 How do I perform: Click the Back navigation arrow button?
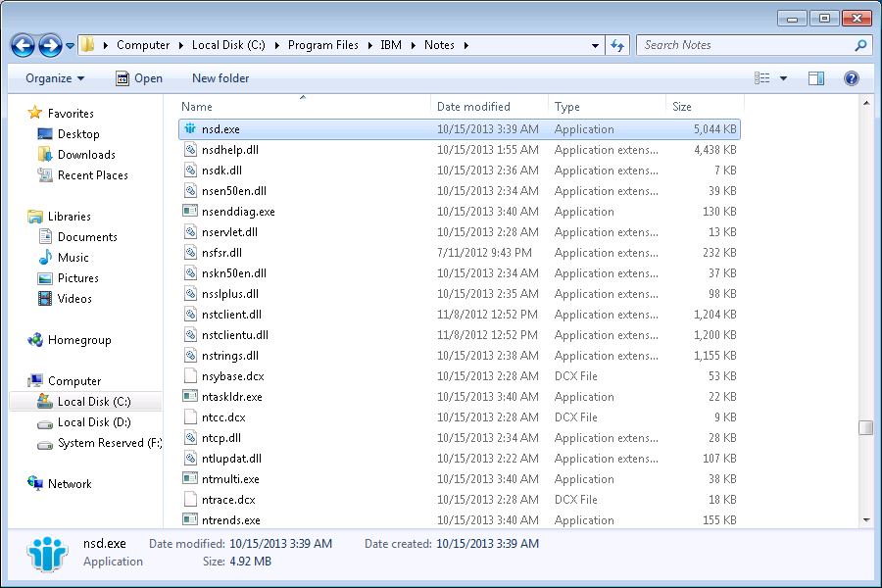24,45
